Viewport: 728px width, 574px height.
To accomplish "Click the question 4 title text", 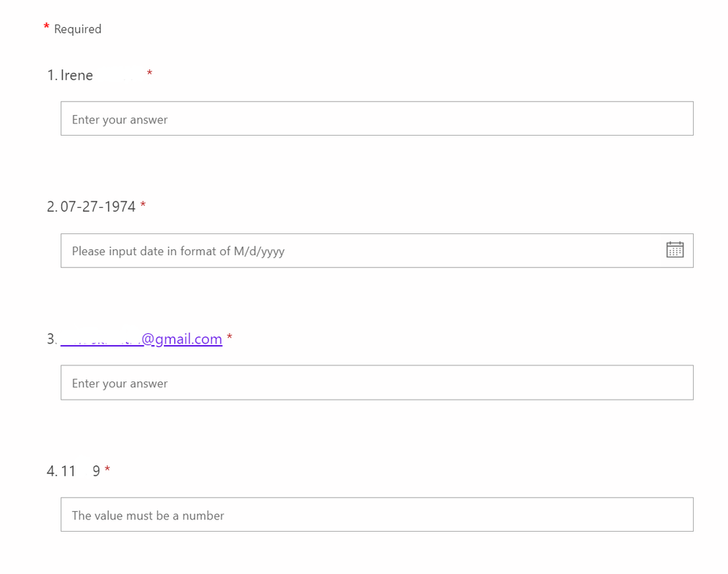I will [80, 470].
